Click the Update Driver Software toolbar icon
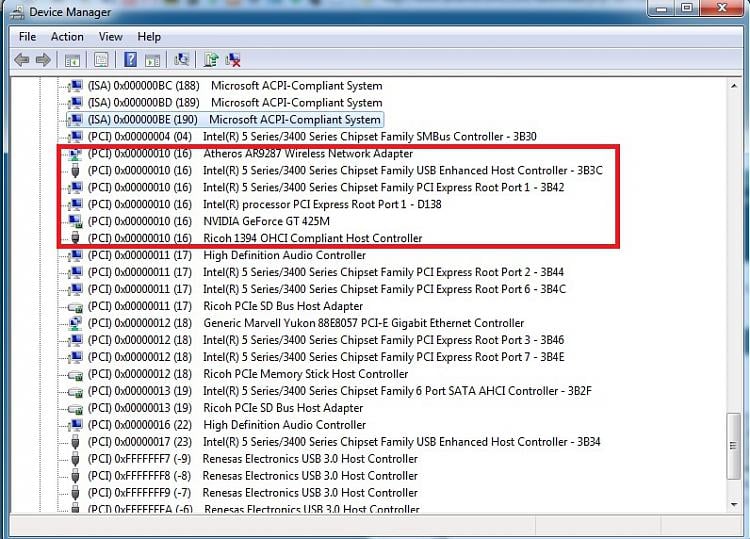 (210, 60)
